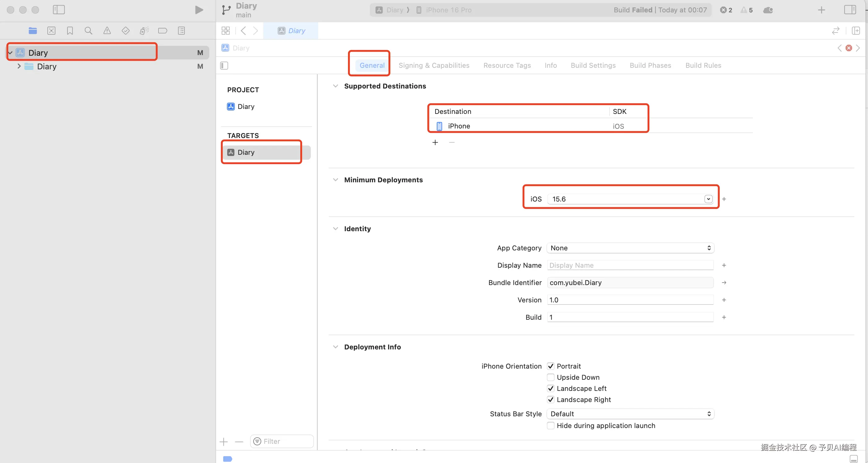
Task: Click the add destination plus button
Action: point(435,143)
